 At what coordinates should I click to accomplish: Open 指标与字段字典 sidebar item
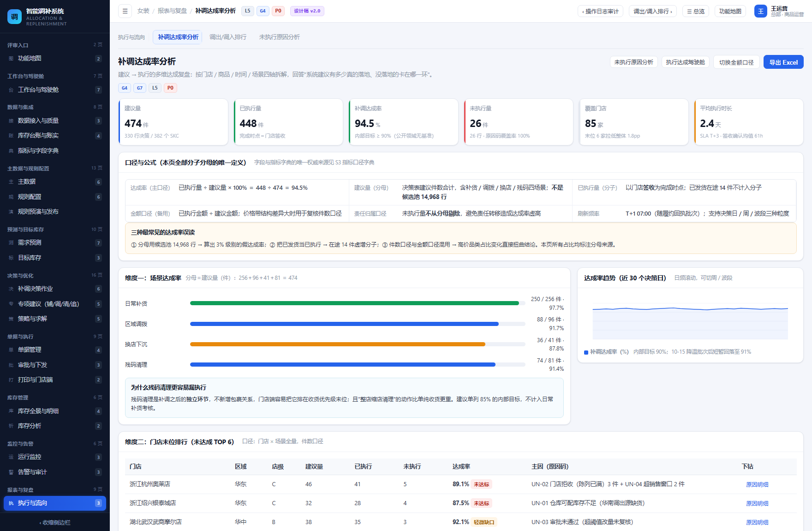coord(55,151)
